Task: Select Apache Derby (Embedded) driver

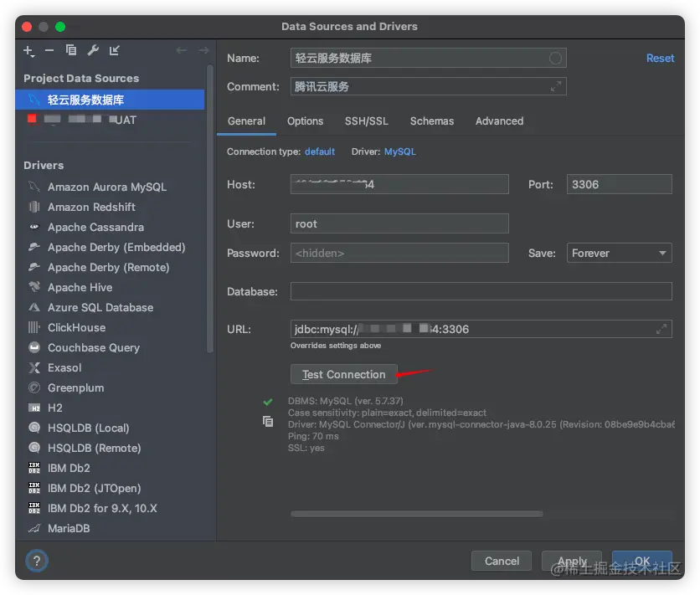Action: tap(116, 247)
